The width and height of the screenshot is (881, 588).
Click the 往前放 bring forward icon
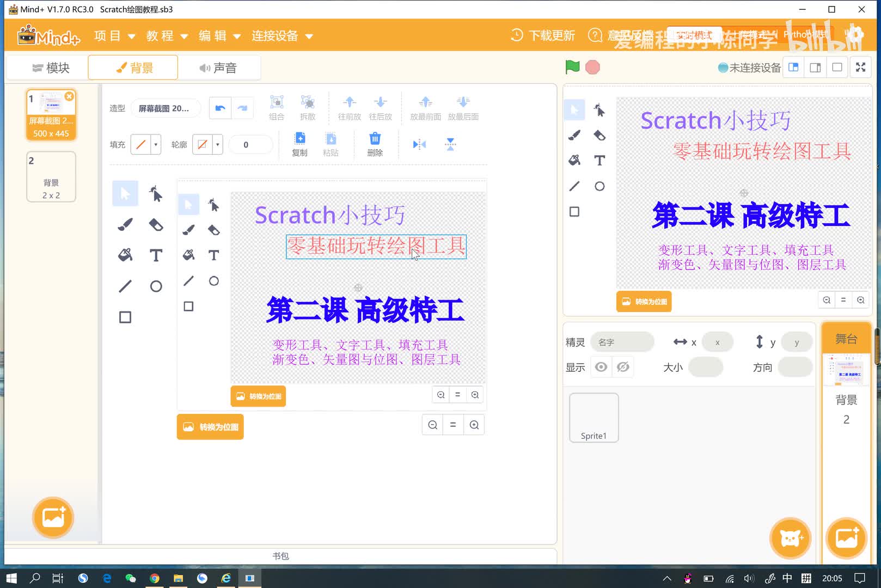(x=349, y=107)
